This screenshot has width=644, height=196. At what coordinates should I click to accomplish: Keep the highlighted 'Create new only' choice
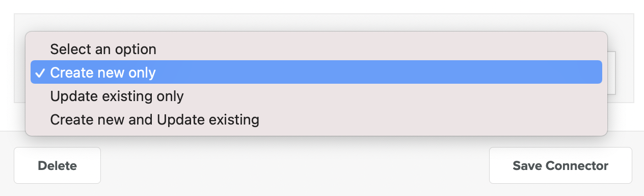click(316, 72)
